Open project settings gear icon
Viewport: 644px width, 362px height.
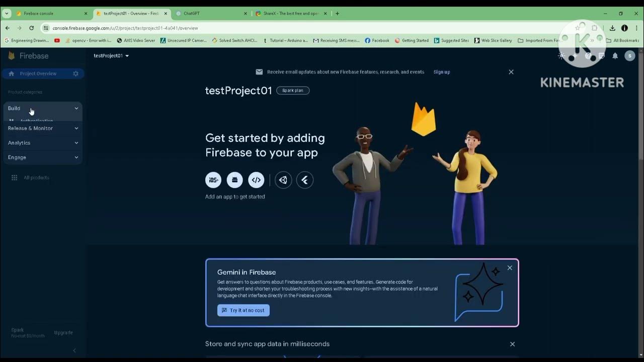[x=75, y=73]
